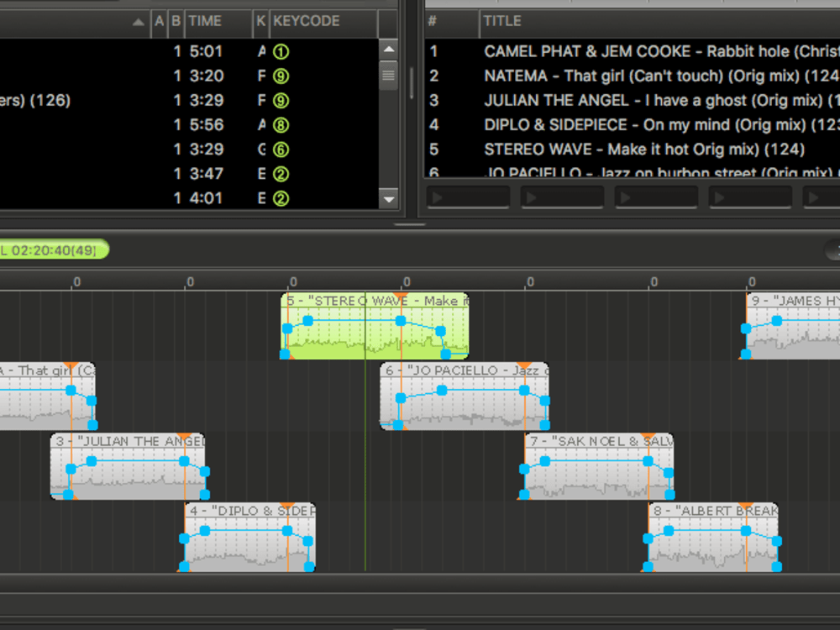Click playlist TITLE column header

[660, 22]
